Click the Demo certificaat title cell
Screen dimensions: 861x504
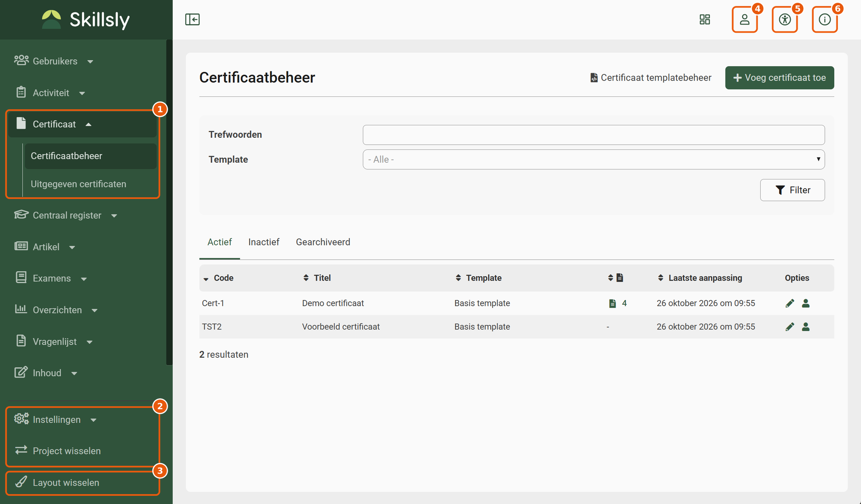pyautogui.click(x=333, y=303)
